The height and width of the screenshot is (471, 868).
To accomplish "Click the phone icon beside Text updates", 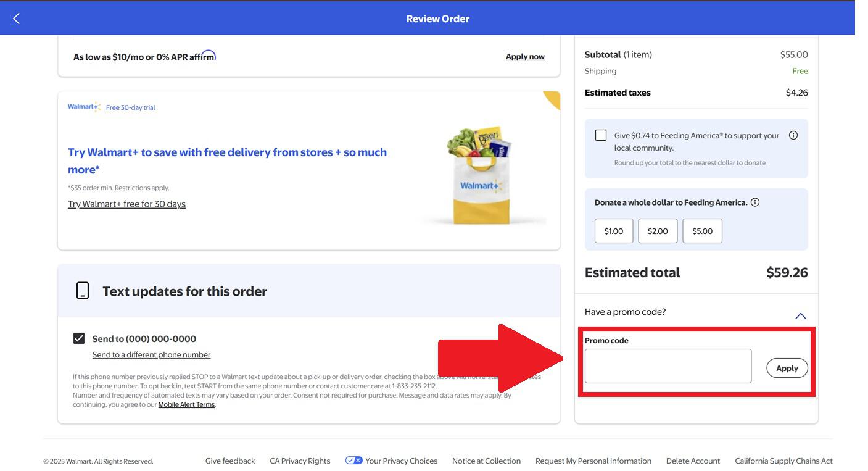I will [x=82, y=291].
